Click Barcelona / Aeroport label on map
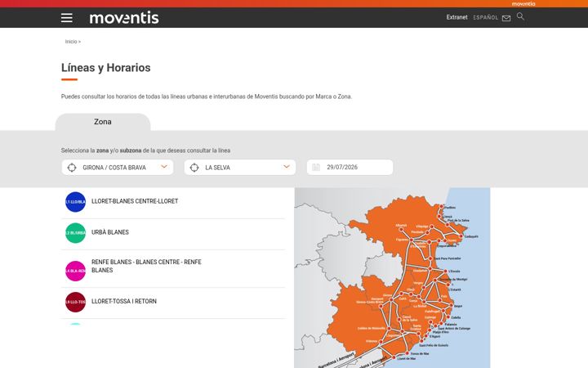588x368 pixels. (x=336, y=360)
